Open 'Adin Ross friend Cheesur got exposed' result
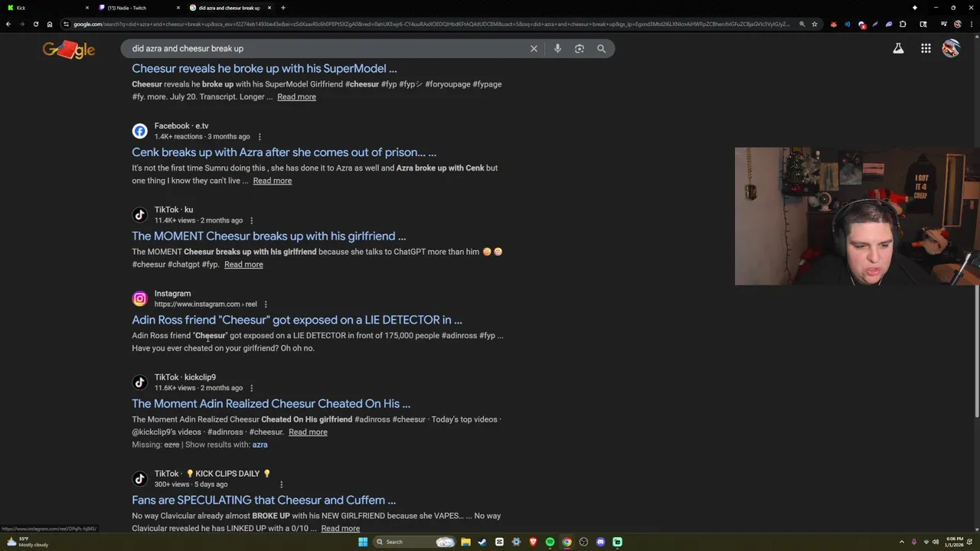Image resolution: width=980 pixels, height=551 pixels. tap(297, 320)
